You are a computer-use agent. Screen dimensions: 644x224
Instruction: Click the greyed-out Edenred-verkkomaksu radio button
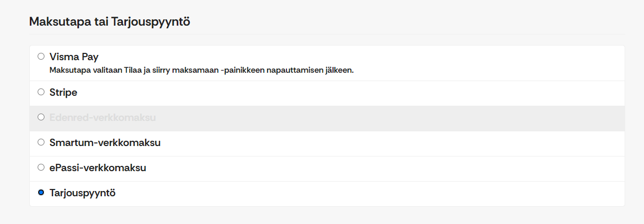tap(41, 117)
